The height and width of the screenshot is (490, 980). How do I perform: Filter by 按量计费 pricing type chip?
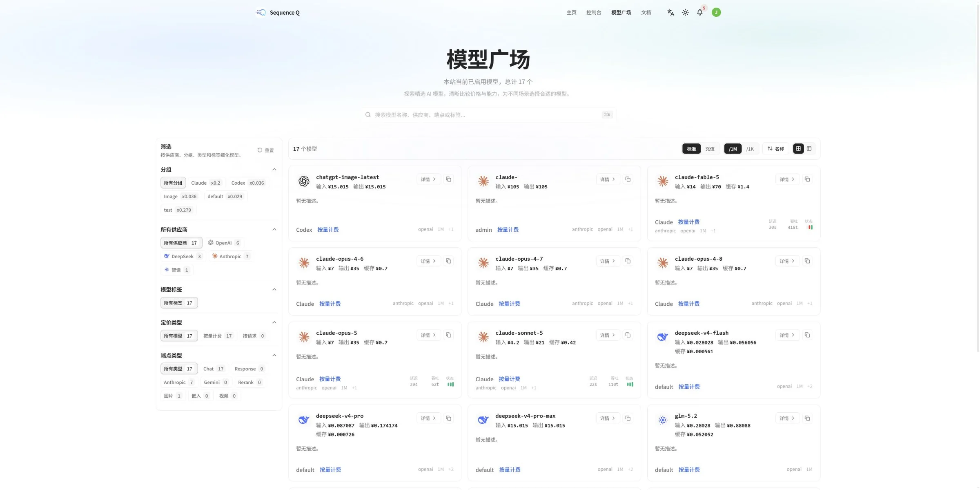click(x=218, y=336)
